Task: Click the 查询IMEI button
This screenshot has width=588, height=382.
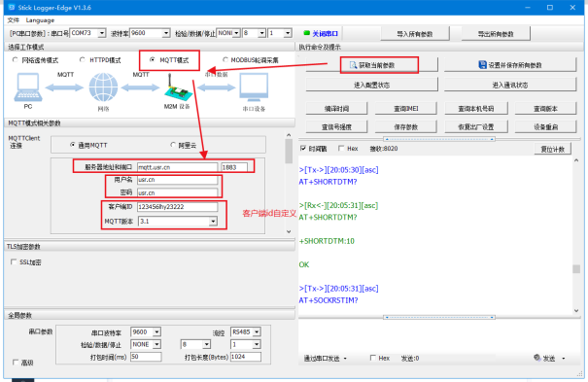Action: pyautogui.click(x=405, y=108)
